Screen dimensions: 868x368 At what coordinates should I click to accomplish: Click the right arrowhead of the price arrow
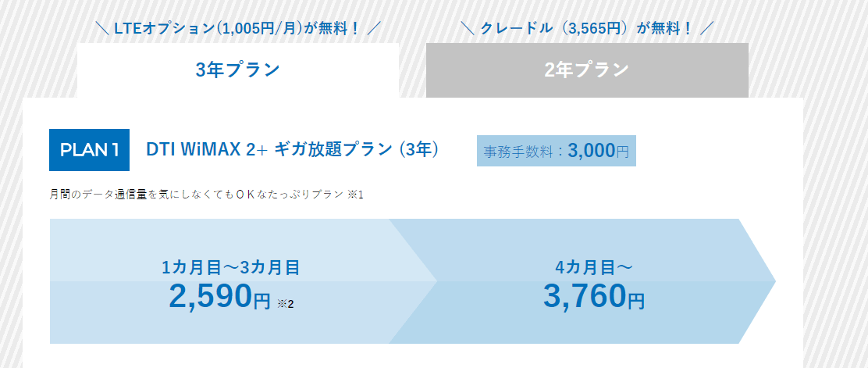pos(757,281)
